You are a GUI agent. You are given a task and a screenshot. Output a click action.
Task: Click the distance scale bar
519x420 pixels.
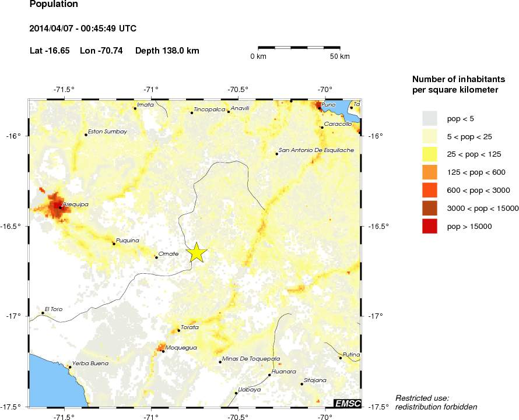pyautogui.click(x=299, y=47)
